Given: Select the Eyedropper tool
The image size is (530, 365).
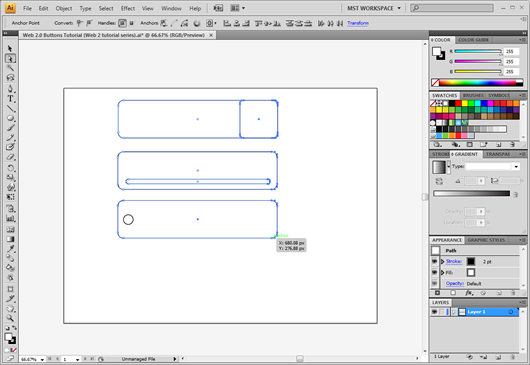Looking at the screenshot, I should (x=10, y=249).
